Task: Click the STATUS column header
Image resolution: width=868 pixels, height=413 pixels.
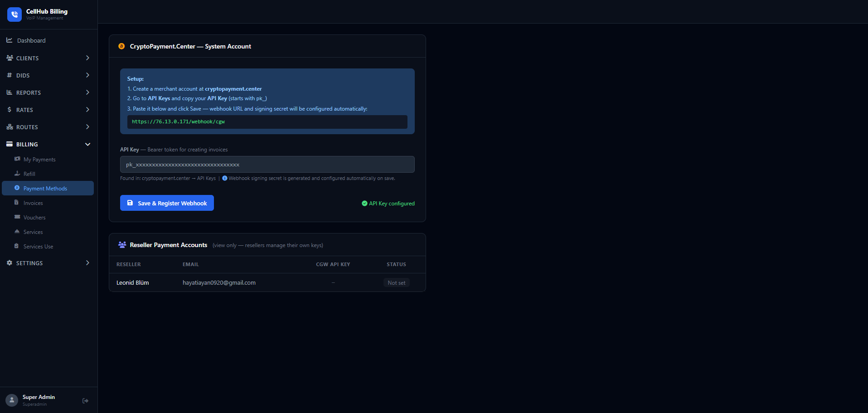Action: [x=396, y=264]
